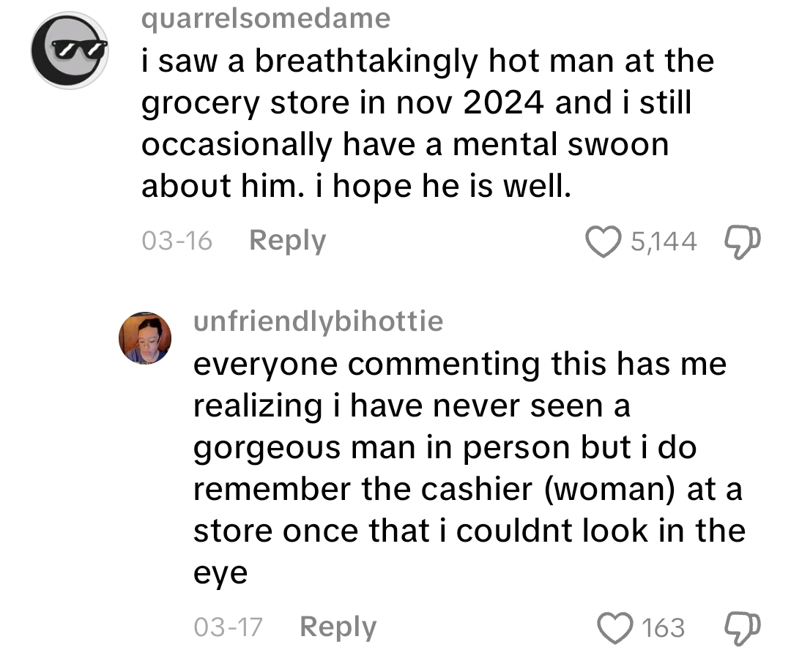Open the unfriendlybihottie username link

[x=319, y=321]
